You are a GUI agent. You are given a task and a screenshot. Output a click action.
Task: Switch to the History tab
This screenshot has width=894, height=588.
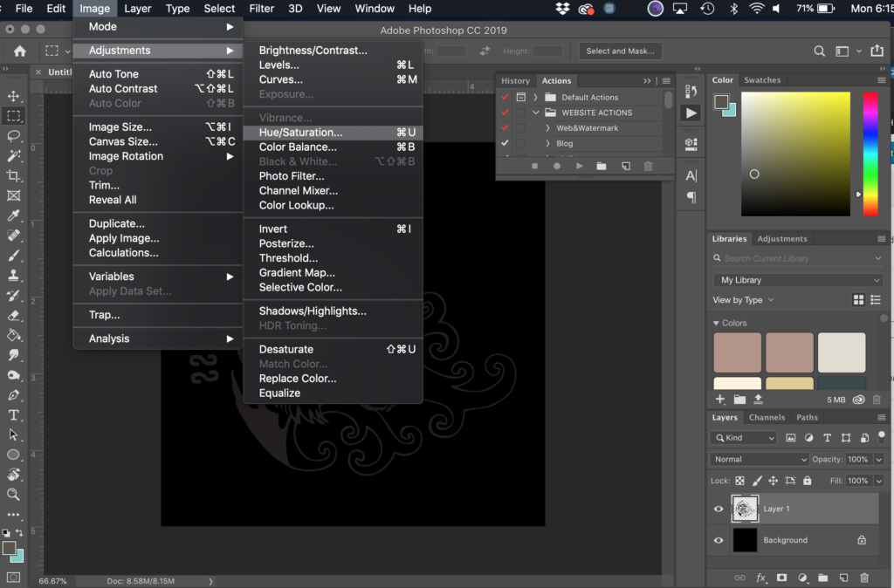click(x=515, y=80)
